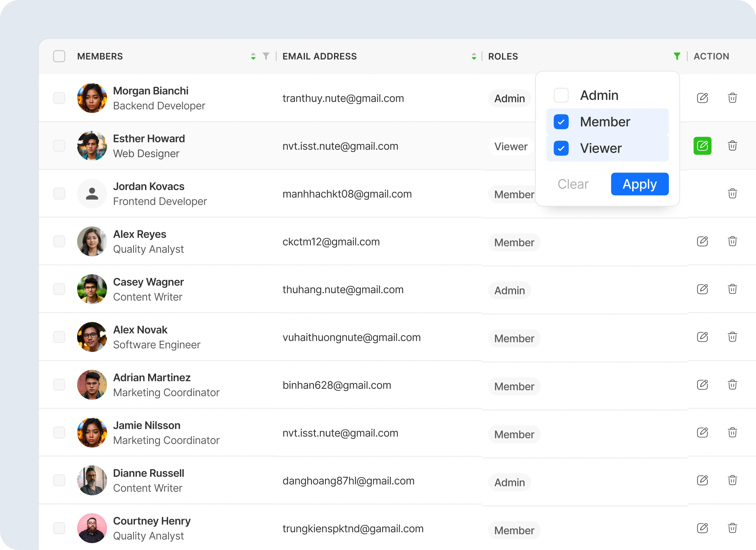This screenshot has width=756, height=550.
Task: Click Adrian Martinez's avatar thumbnail
Action: (x=92, y=385)
